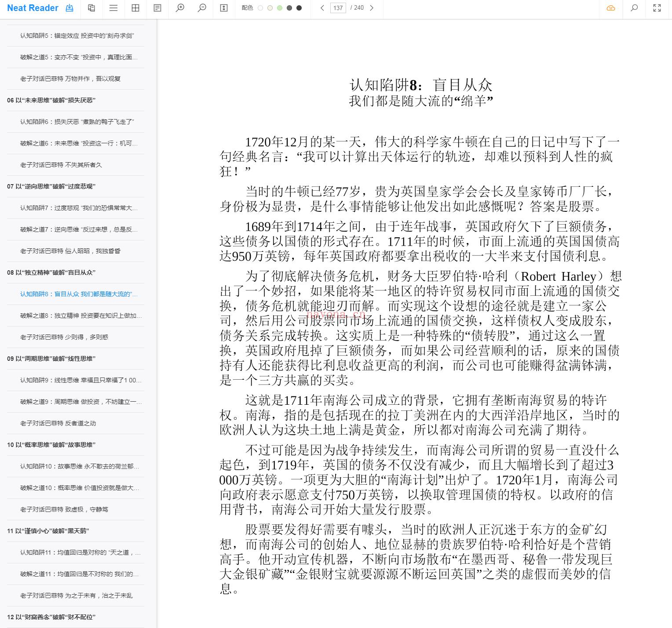Select the beige color theme swatch
Screen dimensions: 672x628
[x=270, y=8]
